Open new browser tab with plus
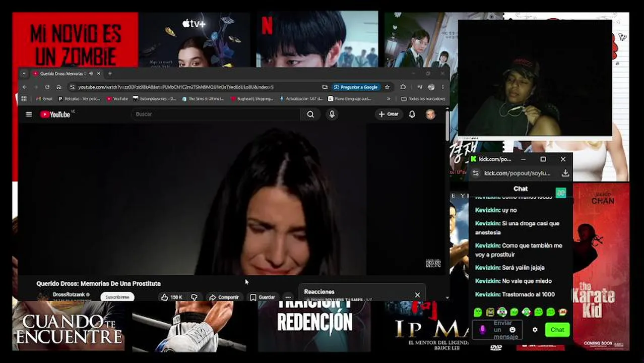Image resolution: width=644 pixels, height=363 pixels. (109, 74)
